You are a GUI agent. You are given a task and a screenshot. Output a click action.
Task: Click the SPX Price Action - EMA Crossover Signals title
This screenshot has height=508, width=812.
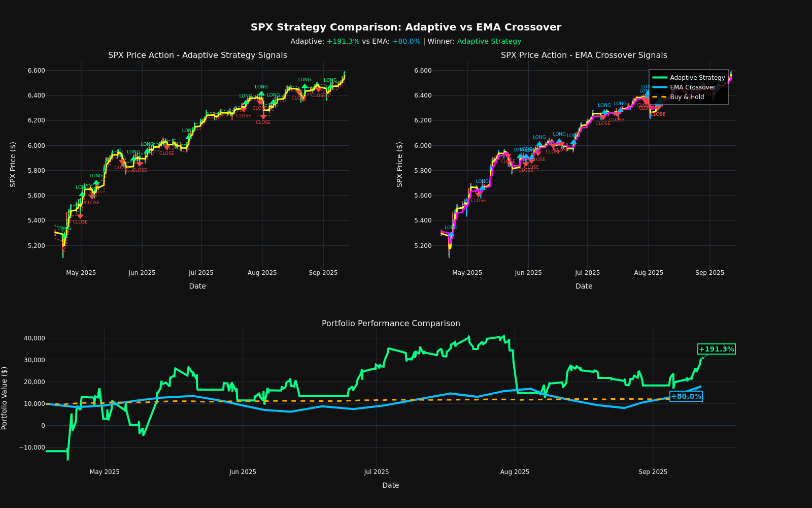(584, 55)
